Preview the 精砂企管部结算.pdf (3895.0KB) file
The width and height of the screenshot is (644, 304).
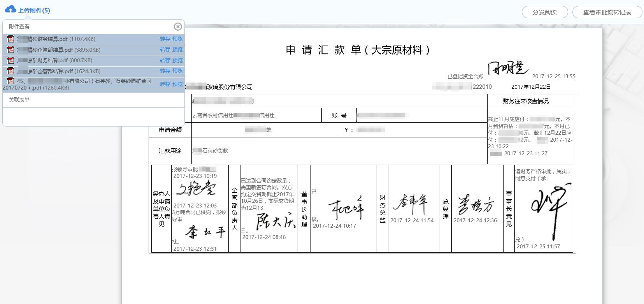[x=177, y=49]
